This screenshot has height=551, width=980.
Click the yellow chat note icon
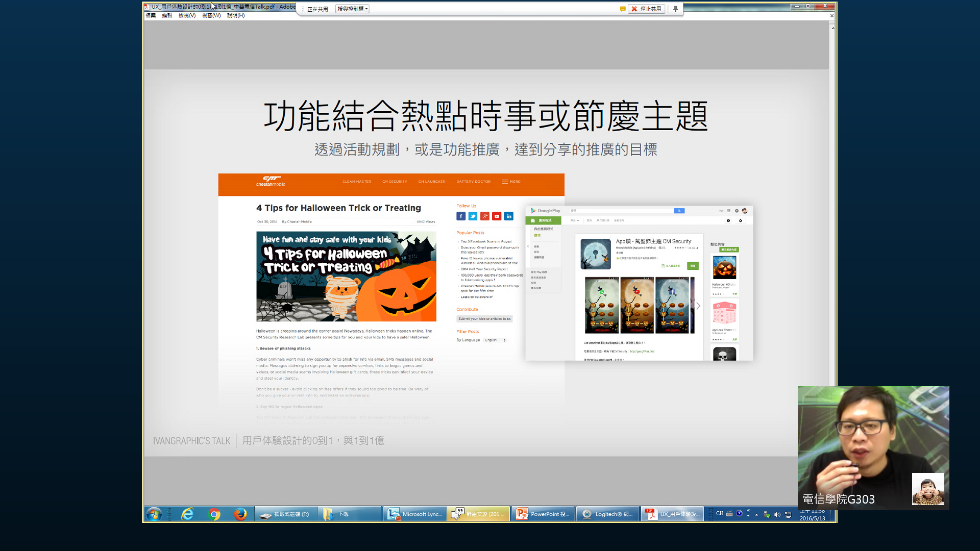coord(623,9)
